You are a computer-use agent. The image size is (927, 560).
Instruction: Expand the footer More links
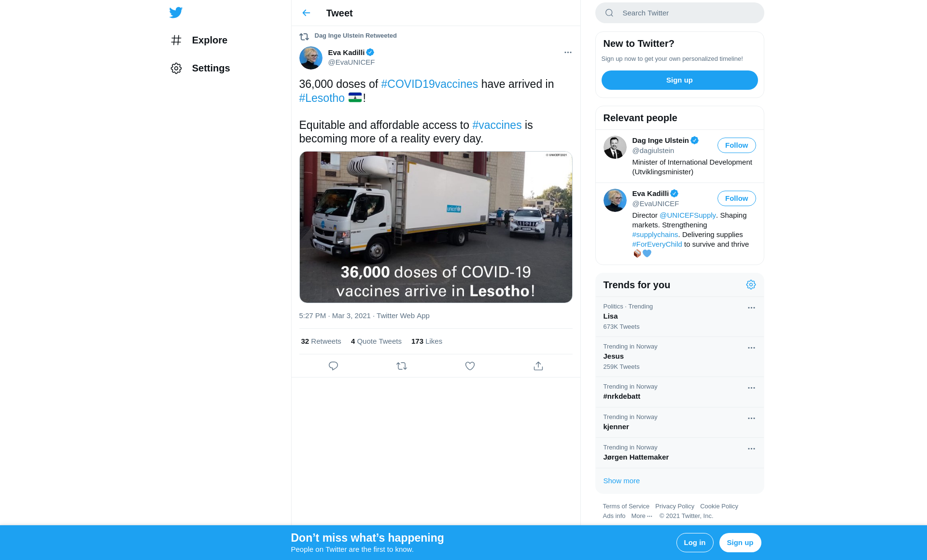pos(642,516)
